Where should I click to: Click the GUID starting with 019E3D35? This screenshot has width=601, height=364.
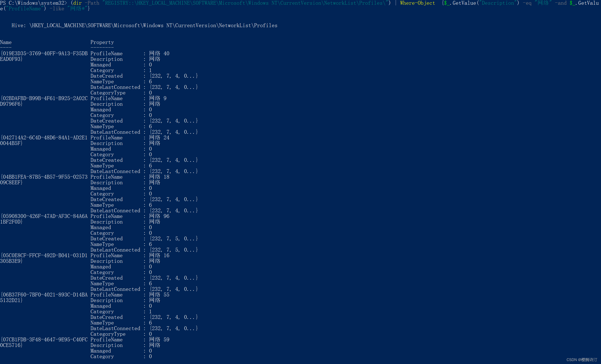click(44, 54)
